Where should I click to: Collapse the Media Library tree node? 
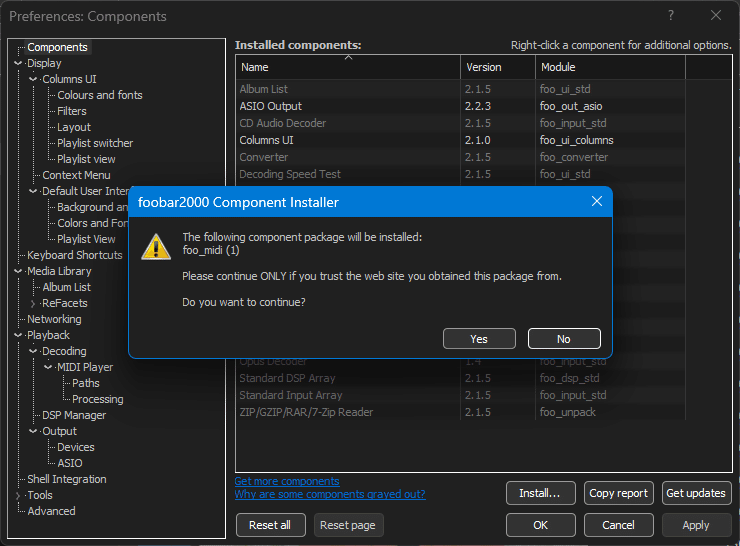pos(18,271)
